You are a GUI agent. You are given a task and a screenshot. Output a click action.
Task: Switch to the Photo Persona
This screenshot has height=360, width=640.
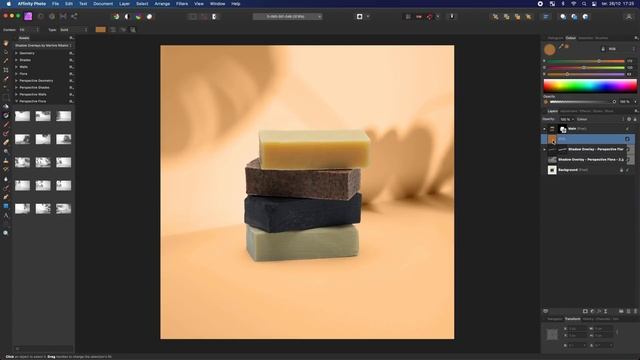click(x=28, y=16)
